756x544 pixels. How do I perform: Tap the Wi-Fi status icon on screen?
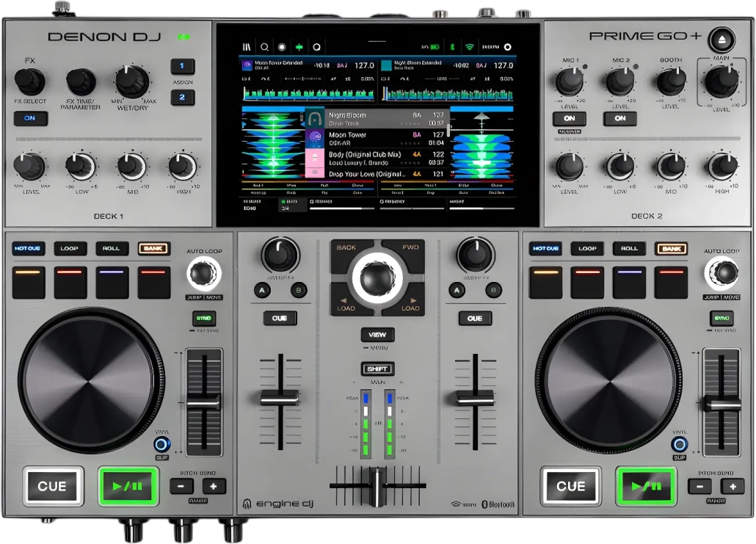(469, 46)
